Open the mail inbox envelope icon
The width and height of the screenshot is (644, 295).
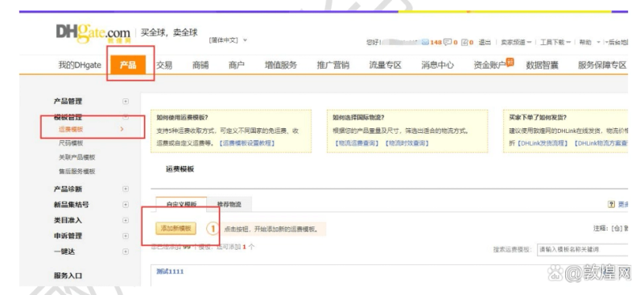click(426, 43)
